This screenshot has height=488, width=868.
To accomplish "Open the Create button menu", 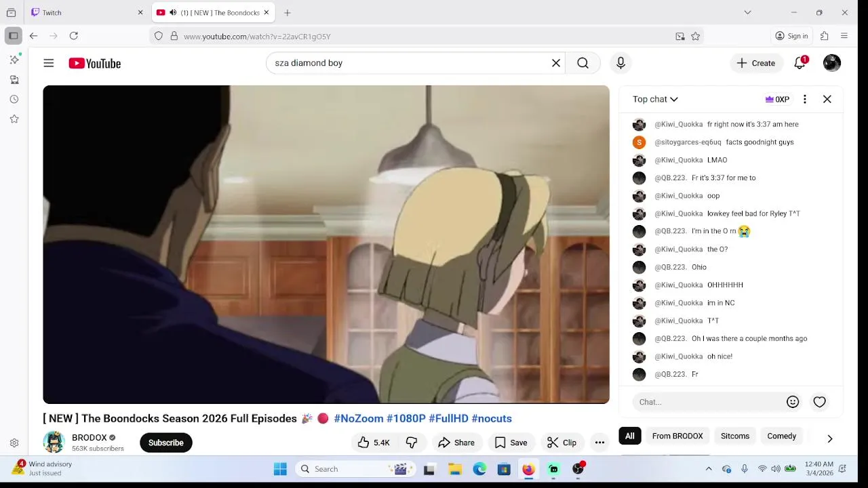I will pyautogui.click(x=756, y=63).
